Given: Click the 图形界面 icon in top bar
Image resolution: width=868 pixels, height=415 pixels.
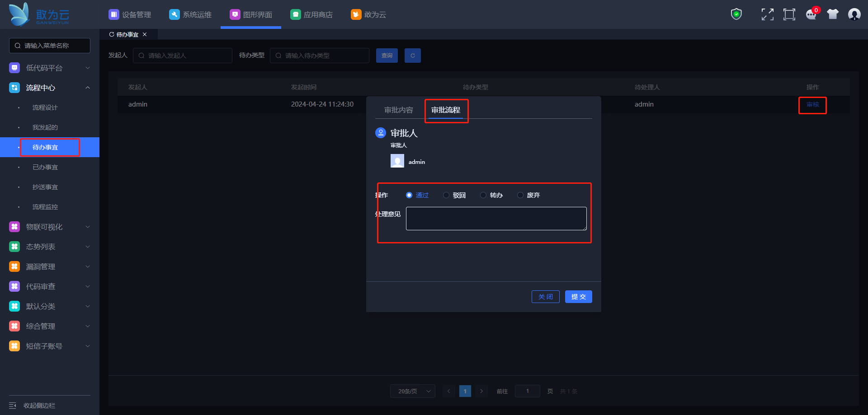Looking at the screenshot, I should 235,14.
